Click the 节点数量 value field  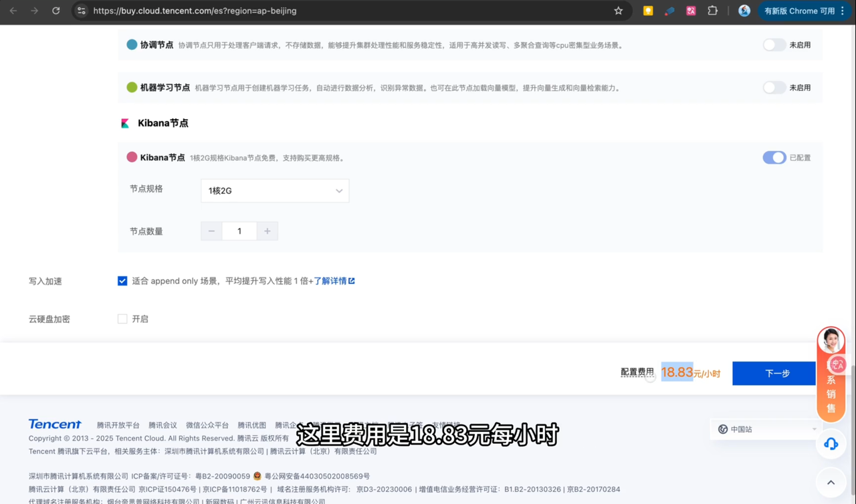click(x=239, y=231)
